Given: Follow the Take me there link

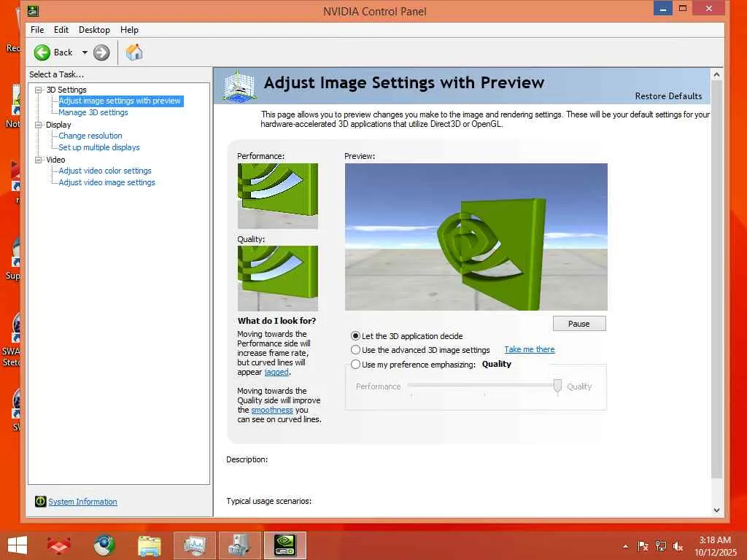Looking at the screenshot, I should tap(530, 349).
